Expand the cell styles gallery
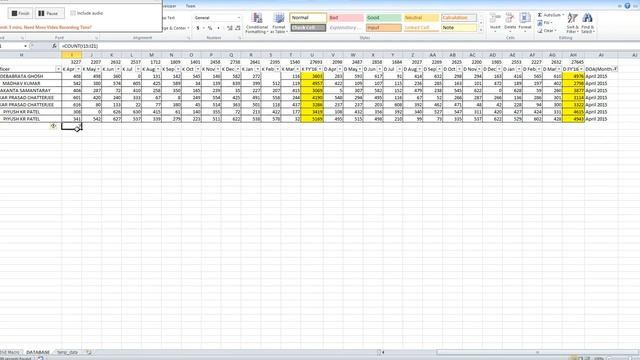 [481, 30]
